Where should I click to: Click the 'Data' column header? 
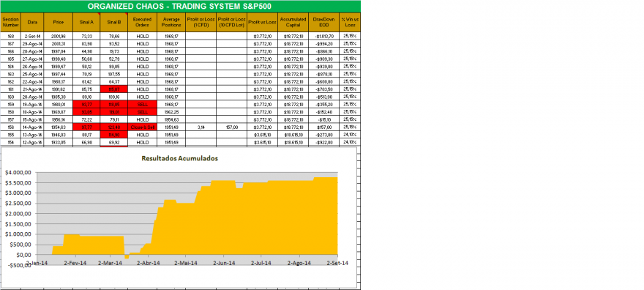[32, 22]
